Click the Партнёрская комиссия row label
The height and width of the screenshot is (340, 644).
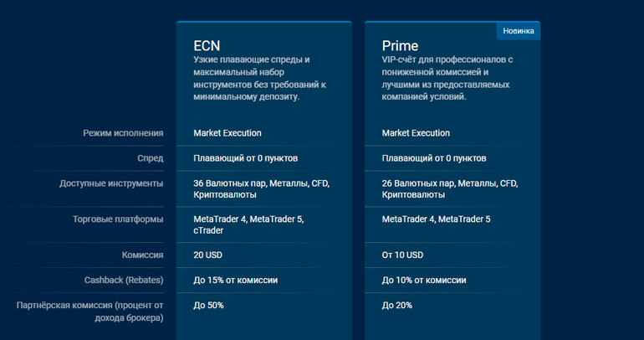point(90,312)
